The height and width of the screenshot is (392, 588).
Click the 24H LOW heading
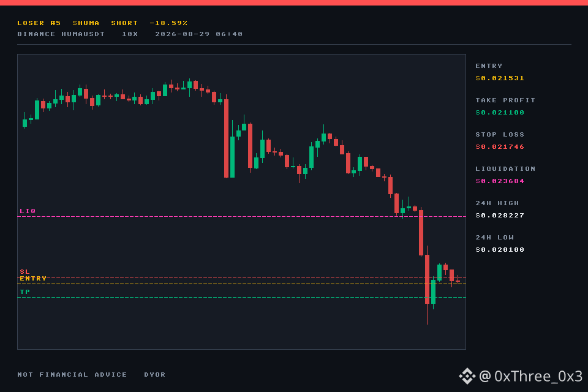tap(495, 238)
